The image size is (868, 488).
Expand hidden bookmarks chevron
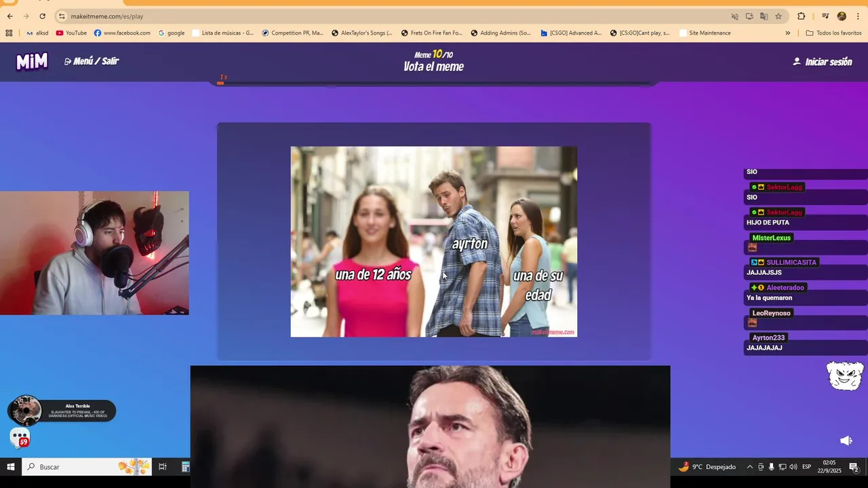point(787,33)
